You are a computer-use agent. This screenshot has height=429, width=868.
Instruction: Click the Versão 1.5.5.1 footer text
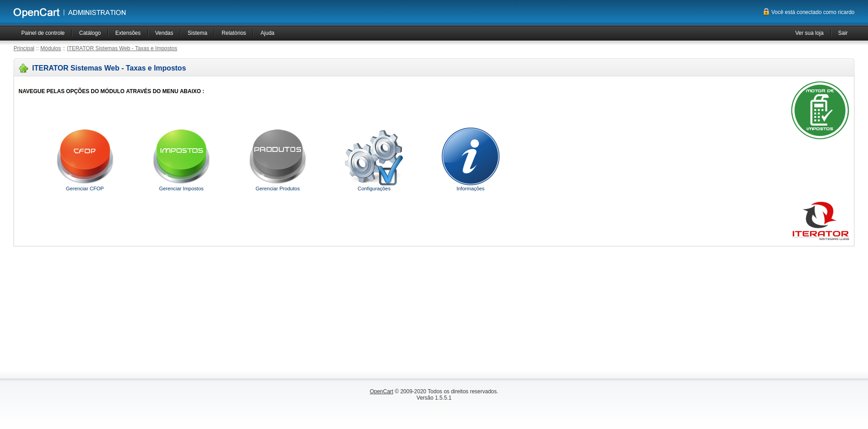[x=434, y=398]
